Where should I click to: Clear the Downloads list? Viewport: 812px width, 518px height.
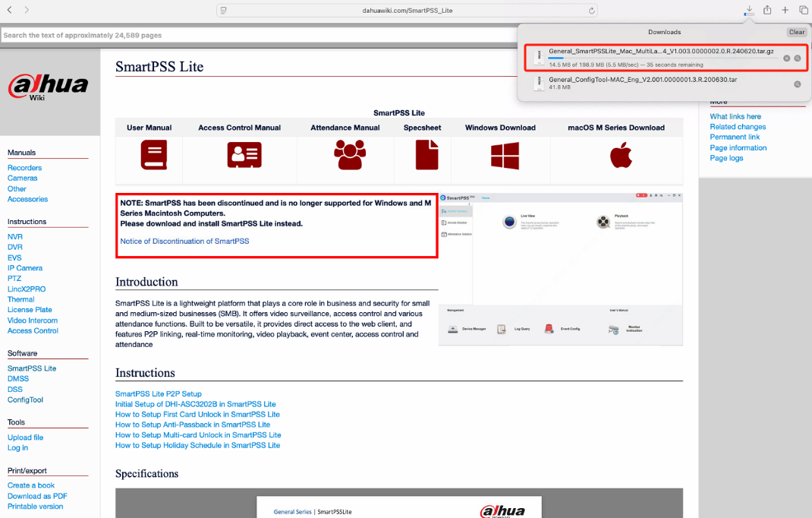797,32
